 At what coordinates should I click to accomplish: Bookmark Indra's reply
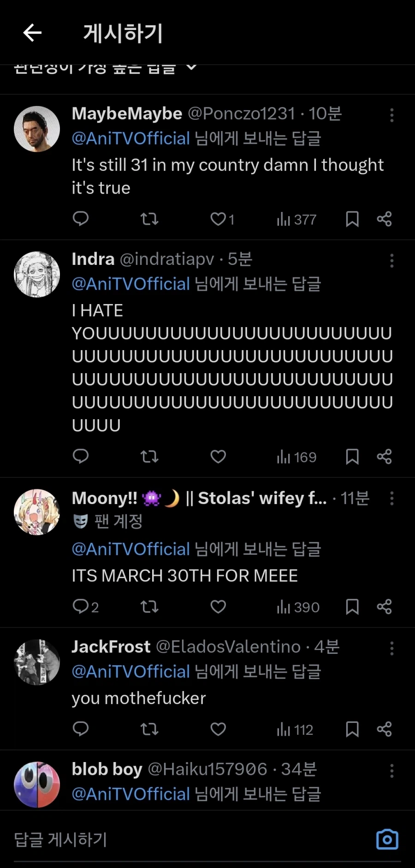(x=352, y=457)
